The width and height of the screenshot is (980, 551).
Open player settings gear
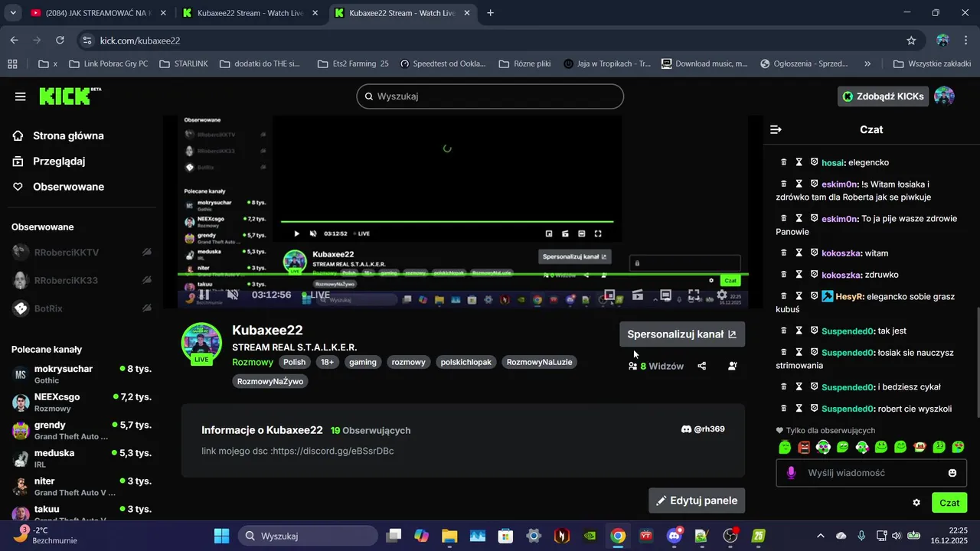[x=721, y=295]
